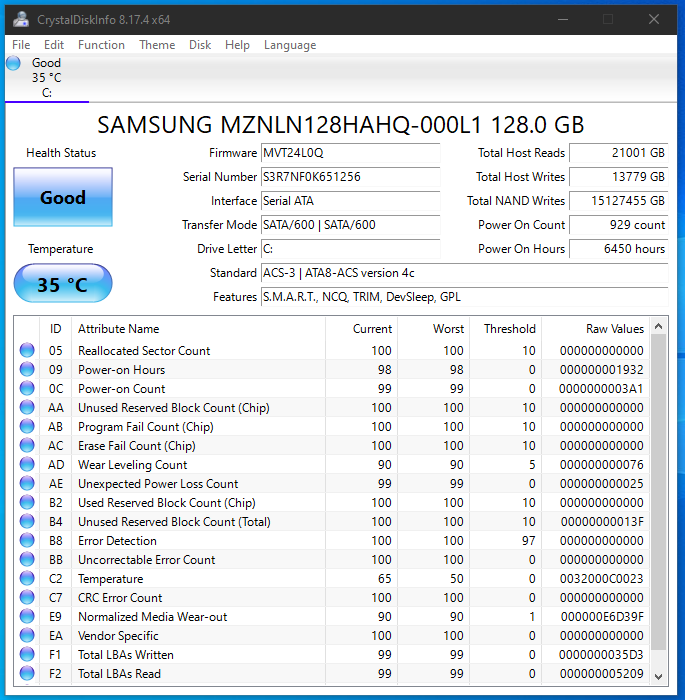The image size is (685, 700).
Task: Click status orb for Used Reserved Block Count
Action: (x=27, y=503)
